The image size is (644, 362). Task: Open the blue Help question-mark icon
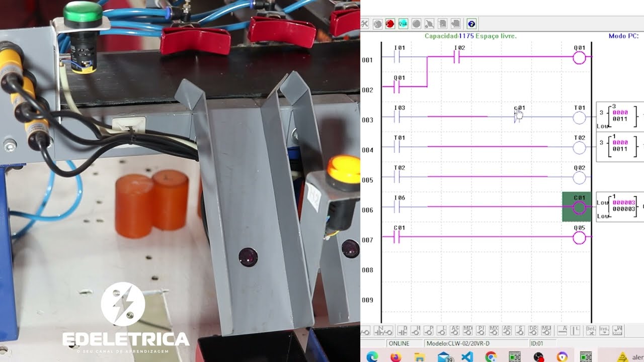pos(471,24)
